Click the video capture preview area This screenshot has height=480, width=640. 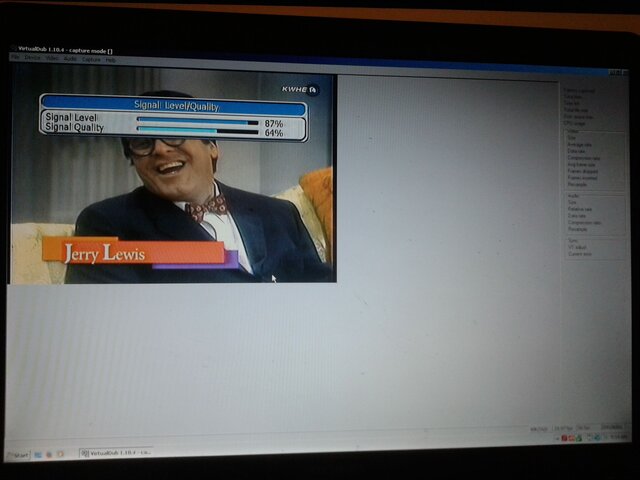(x=173, y=176)
